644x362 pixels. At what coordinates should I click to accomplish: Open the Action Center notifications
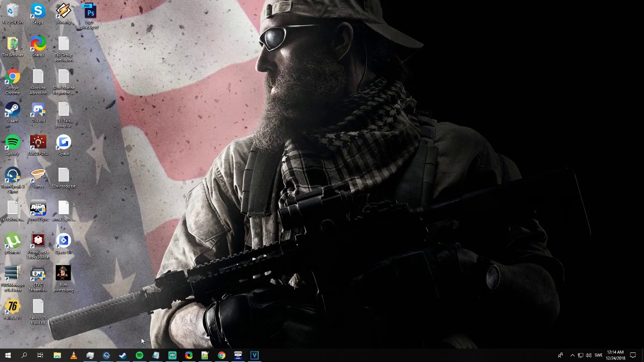click(633, 355)
